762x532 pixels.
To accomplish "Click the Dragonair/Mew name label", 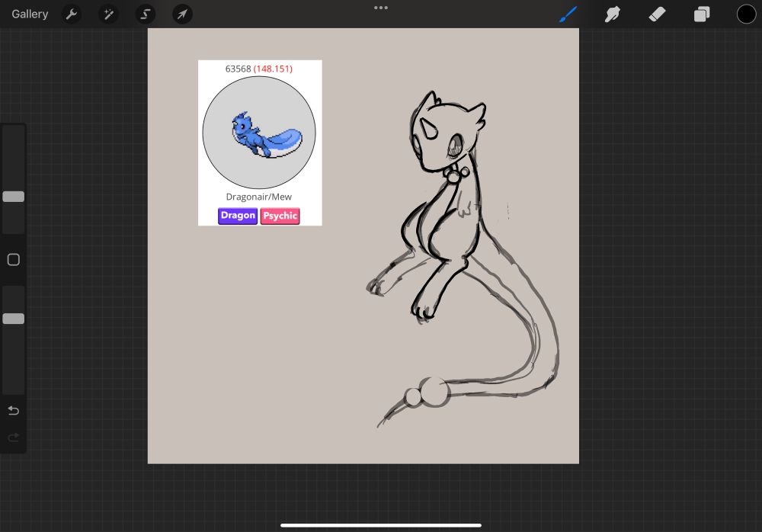I will [259, 197].
